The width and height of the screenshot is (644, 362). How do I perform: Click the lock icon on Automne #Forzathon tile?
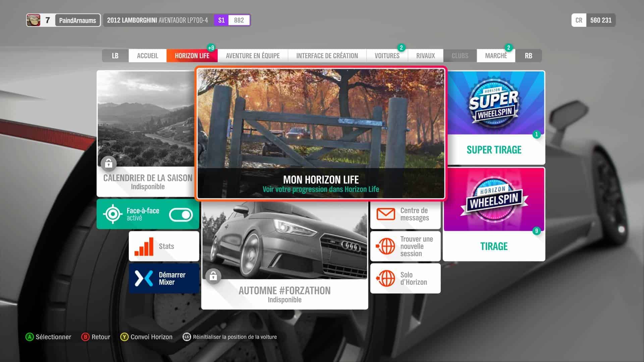point(213,276)
